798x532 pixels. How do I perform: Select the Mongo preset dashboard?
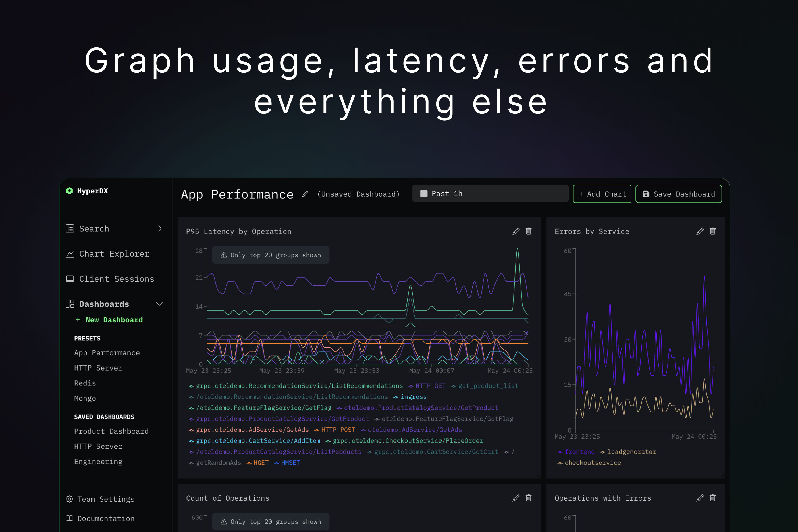tap(85, 398)
